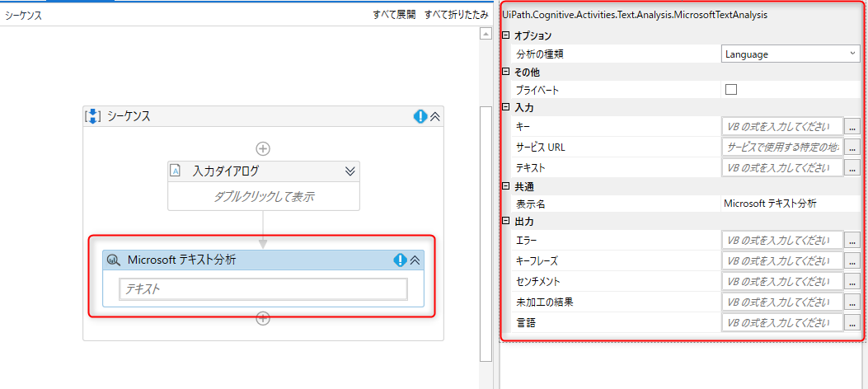This screenshot has height=389, width=868.
Task: Collapse the その他 property group
Action: coord(505,72)
